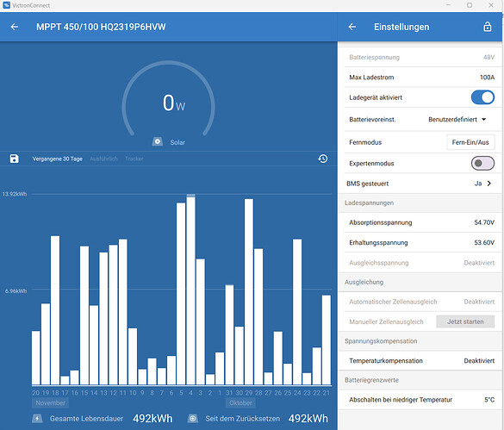
Task: Click the Jetzt starten button
Action: point(465,321)
